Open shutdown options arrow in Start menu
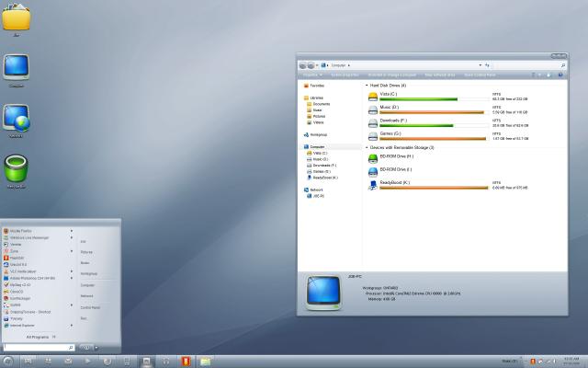 [96, 348]
